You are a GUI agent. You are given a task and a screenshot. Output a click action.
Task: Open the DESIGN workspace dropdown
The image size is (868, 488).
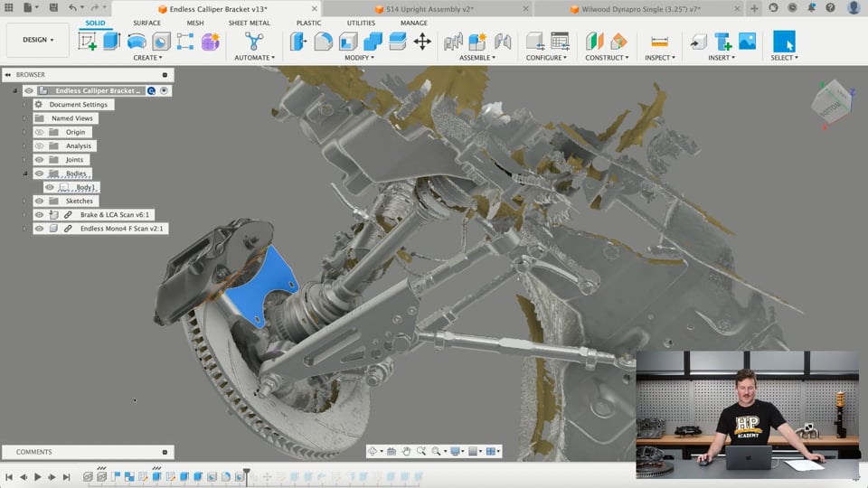(x=38, y=40)
